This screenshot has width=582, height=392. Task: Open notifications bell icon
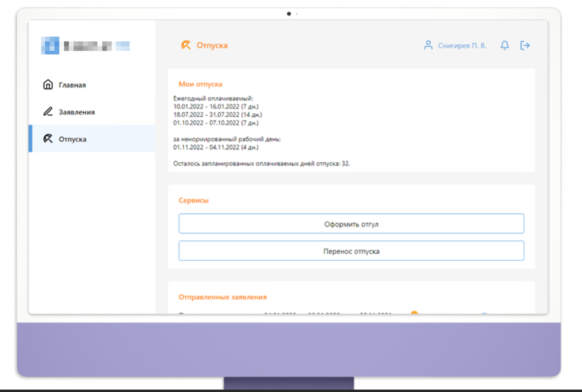tap(505, 45)
